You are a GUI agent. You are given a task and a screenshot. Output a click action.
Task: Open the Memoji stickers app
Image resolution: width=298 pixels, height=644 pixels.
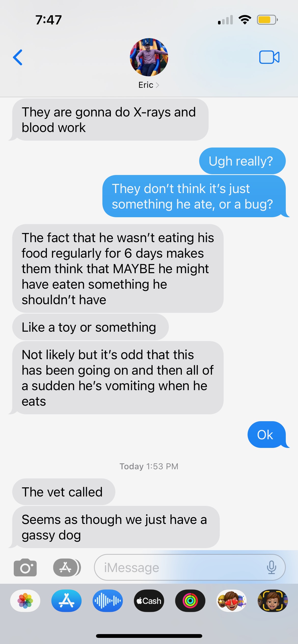pyautogui.click(x=232, y=601)
